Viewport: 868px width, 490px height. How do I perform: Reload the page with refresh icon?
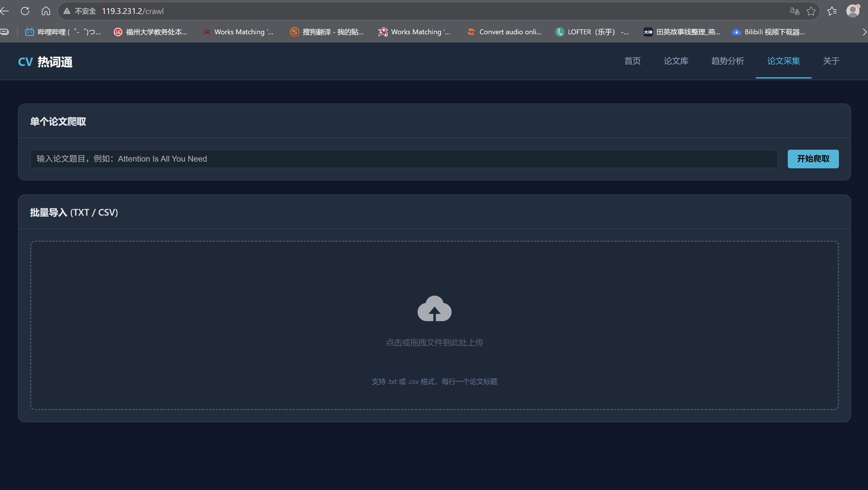click(25, 11)
